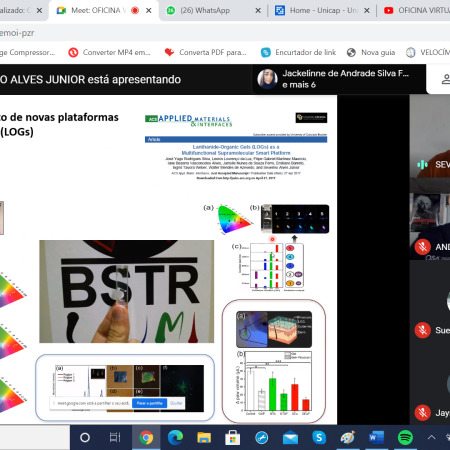Click the bar chart figure on slide

tap(274, 383)
